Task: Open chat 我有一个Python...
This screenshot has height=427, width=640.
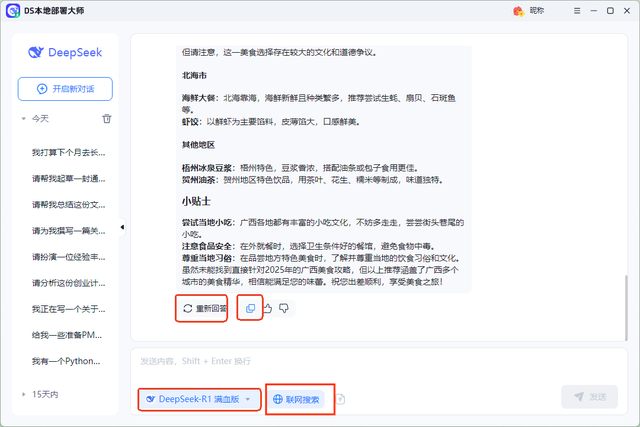Action: click(66, 361)
